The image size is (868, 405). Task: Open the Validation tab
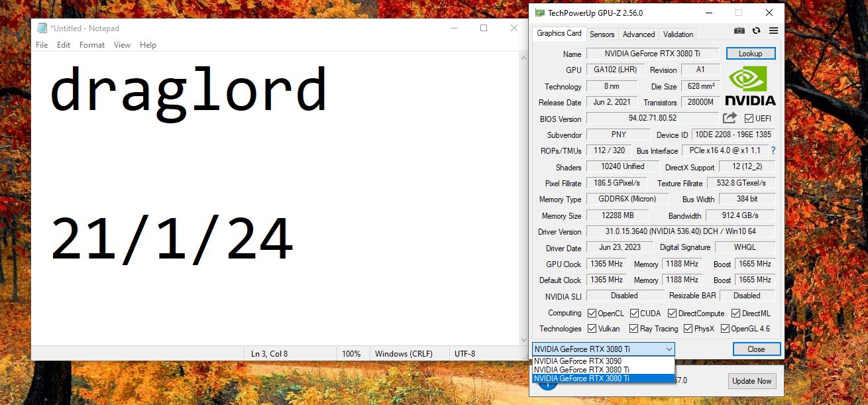click(x=678, y=34)
